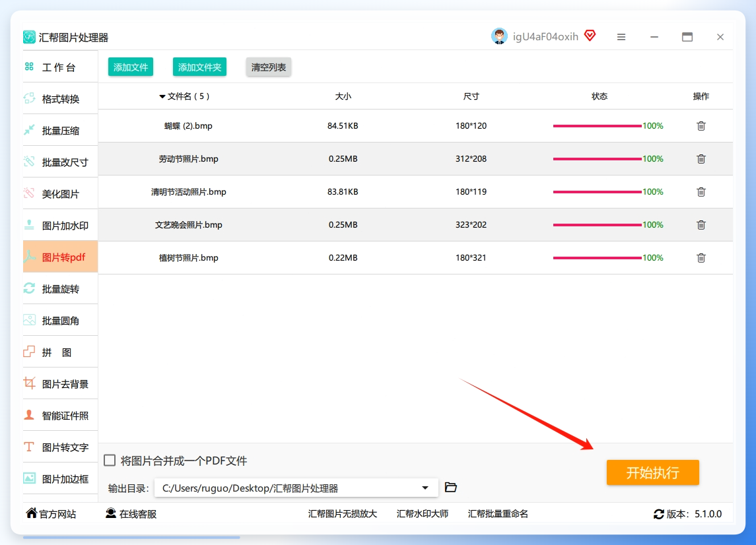Image resolution: width=756 pixels, height=545 pixels.
Task: Click the user avatar icon
Action: coord(500,36)
